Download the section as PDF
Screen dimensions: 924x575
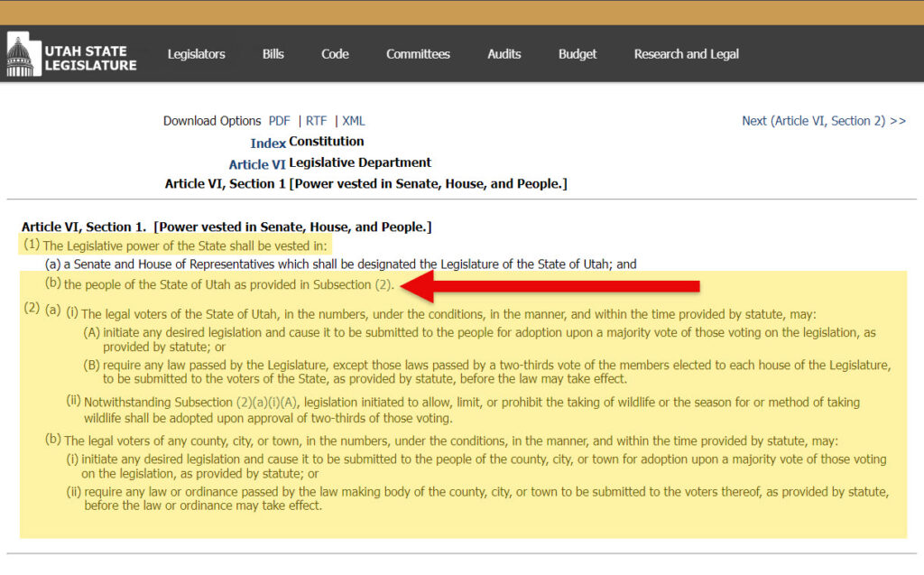(x=280, y=121)
